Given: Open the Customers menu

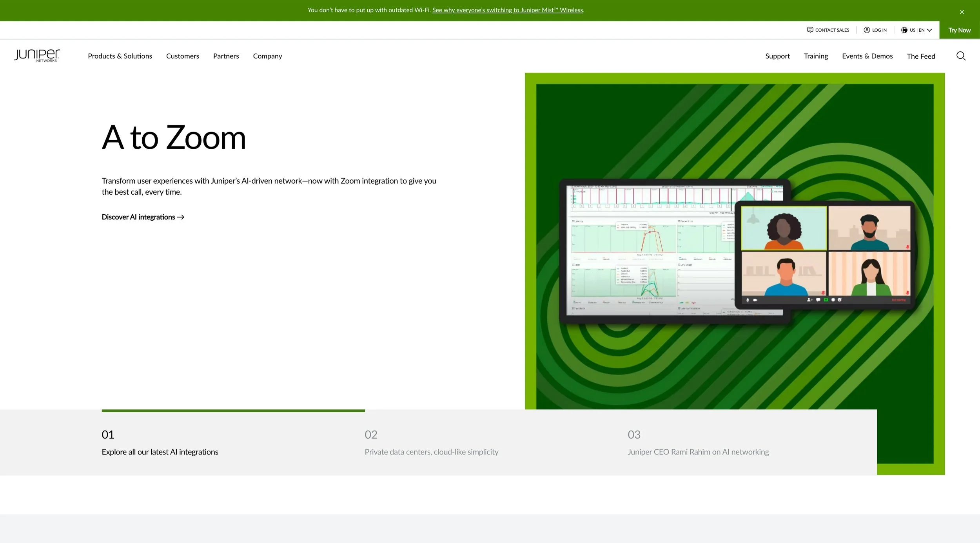Looking at the screenshot, I should 183,56.
